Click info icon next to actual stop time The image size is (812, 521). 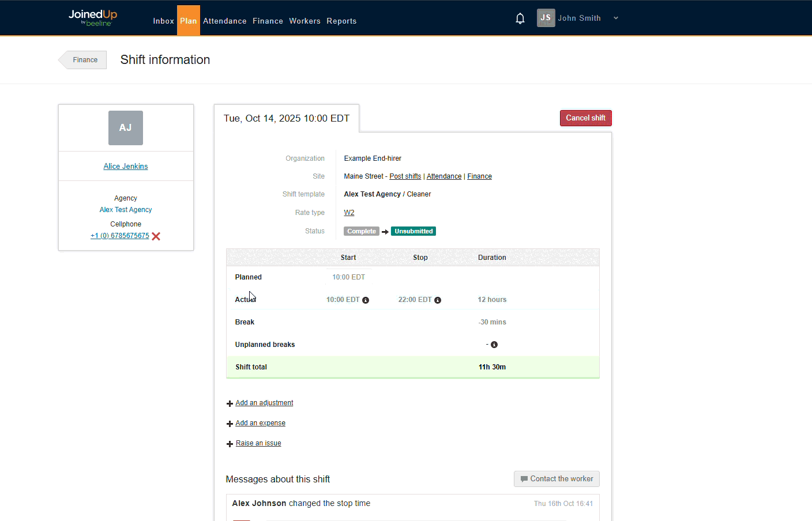(x=438, y=300)
